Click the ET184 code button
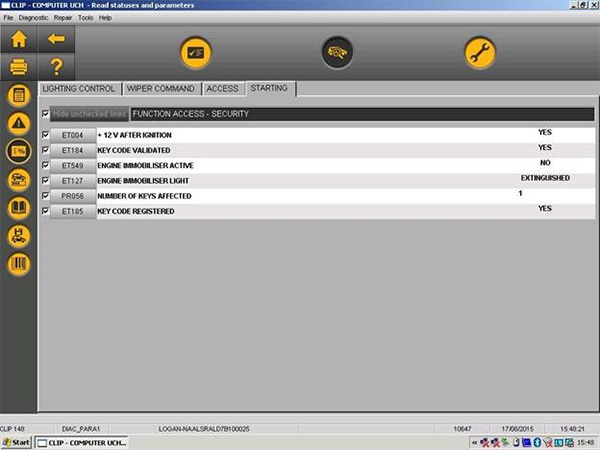The height and width of the screenshot is (450, 600). 72,149
